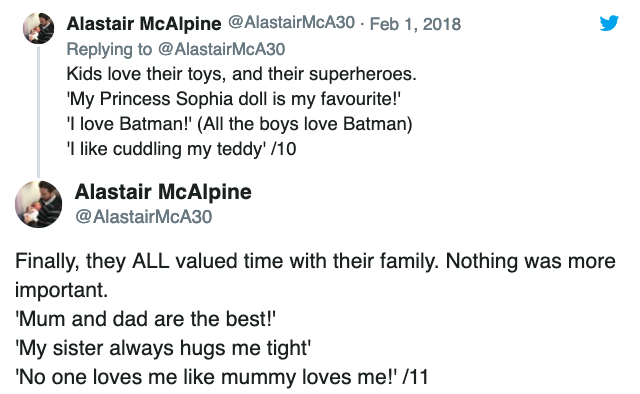
Task: Click the 'I love Batman!' line
Action: pos(239,124)
